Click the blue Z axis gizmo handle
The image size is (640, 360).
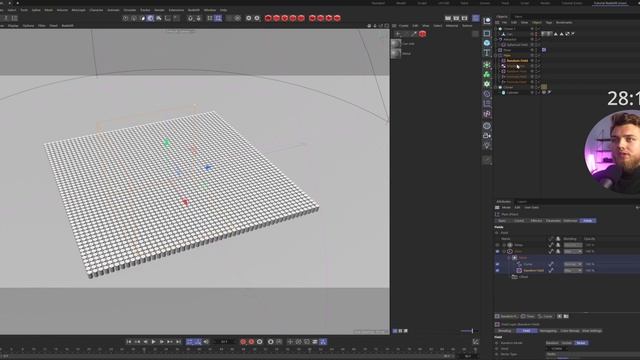(208, 167)
